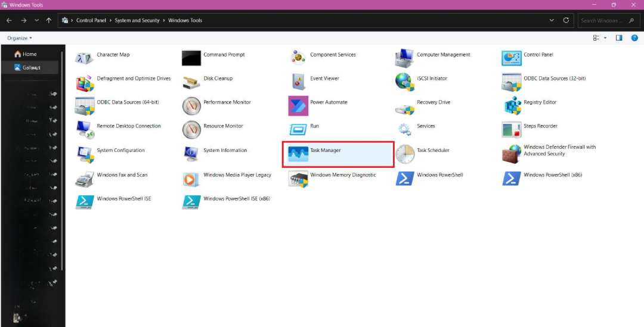This screenshot has height=327, width=644.
Task: Click the Windows PowerShell ISE label
Action: pos(124,198)
